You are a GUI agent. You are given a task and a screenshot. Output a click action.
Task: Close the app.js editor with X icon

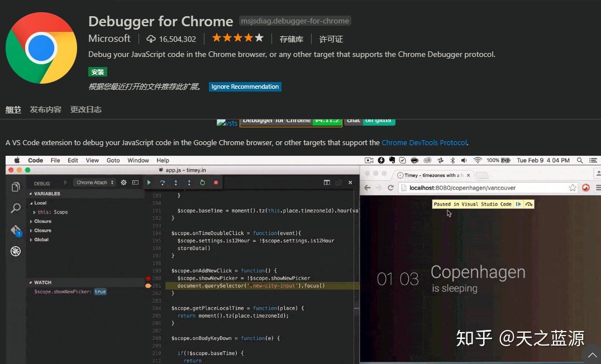click(x=350, y=183)
